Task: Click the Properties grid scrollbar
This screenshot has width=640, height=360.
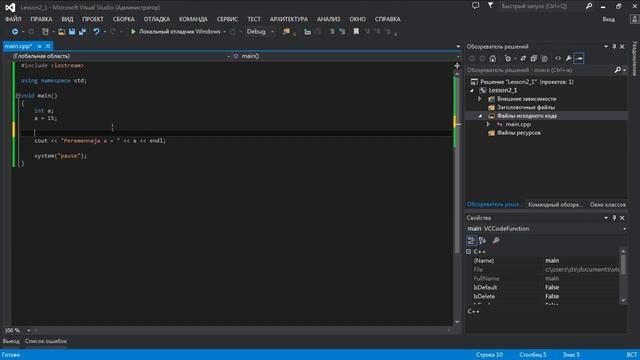Action: 623,276
